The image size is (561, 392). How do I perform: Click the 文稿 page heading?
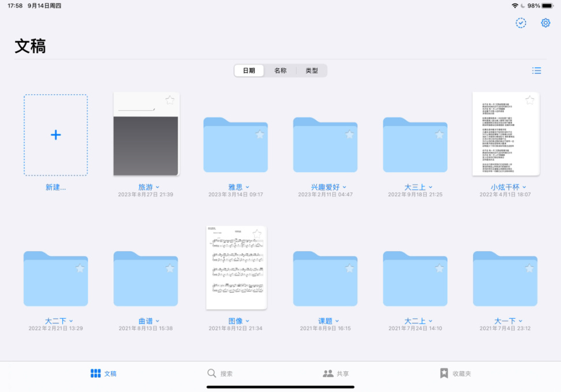(x=31, y=47)
